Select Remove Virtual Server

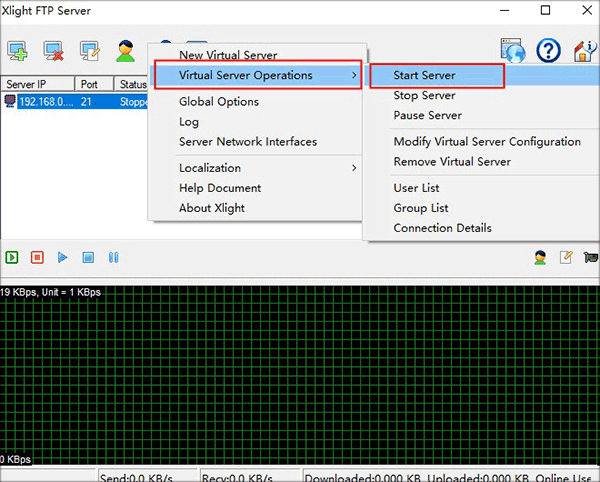[x=452, y=161]
